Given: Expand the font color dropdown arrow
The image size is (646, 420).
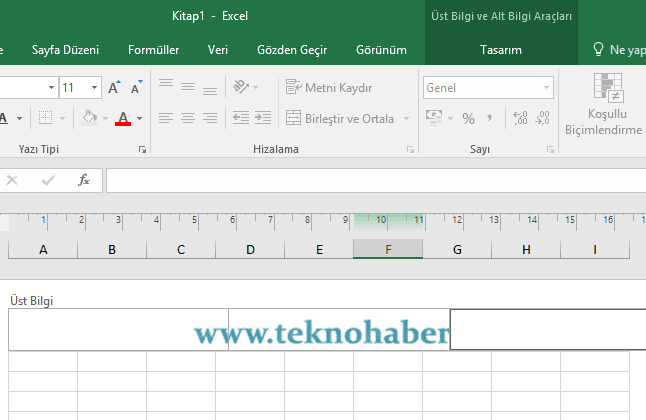Looking at the screenshot, I should coord(140,119).
